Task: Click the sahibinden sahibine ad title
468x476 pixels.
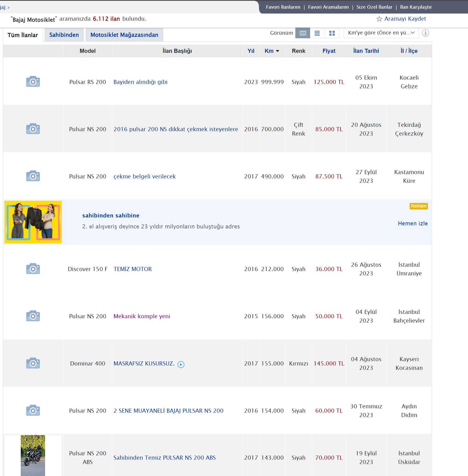Action: click(x=111, y=215)
